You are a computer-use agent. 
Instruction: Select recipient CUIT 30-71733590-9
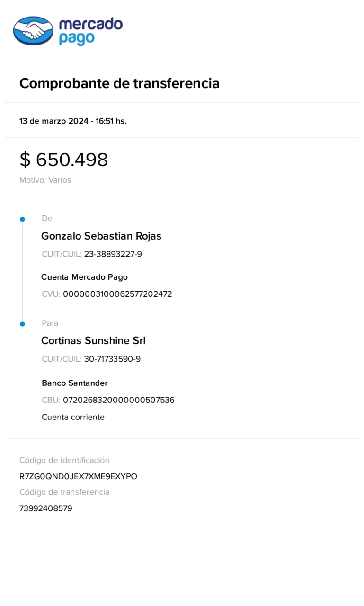[112, 359]
